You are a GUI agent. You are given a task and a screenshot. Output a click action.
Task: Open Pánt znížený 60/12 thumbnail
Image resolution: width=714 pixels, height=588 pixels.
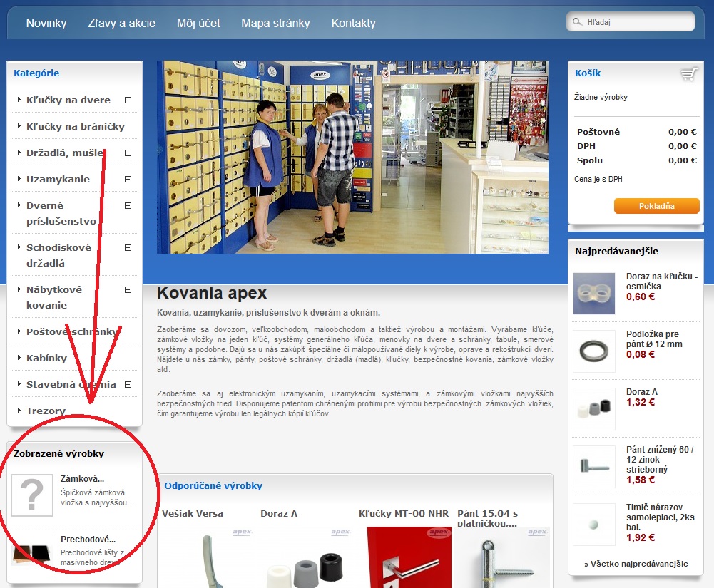pyautogui.click(x=593, y=467)
